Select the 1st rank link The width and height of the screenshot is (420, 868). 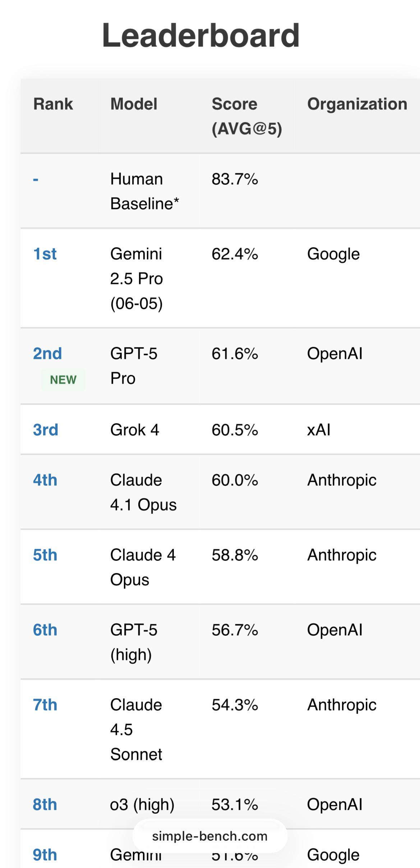tap(45, 254)
